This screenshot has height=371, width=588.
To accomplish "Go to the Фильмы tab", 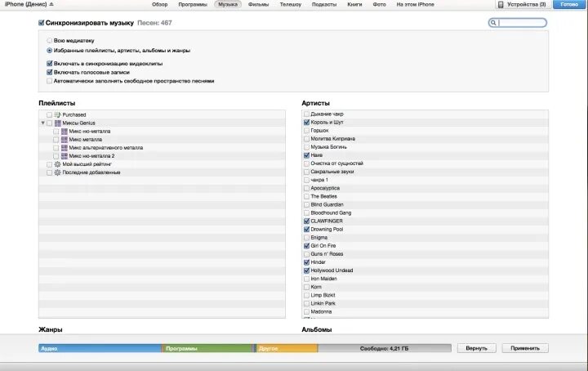I will coord(258,5).
